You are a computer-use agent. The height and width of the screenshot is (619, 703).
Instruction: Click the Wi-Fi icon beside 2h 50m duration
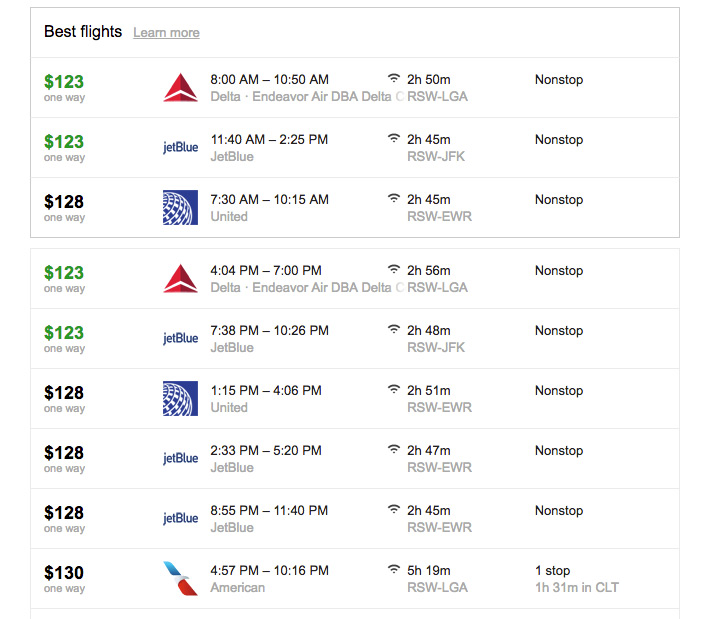tap(394, 78)
